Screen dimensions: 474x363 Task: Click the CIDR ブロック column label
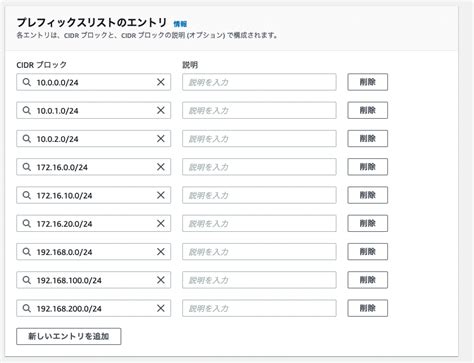tap(41, 65)
